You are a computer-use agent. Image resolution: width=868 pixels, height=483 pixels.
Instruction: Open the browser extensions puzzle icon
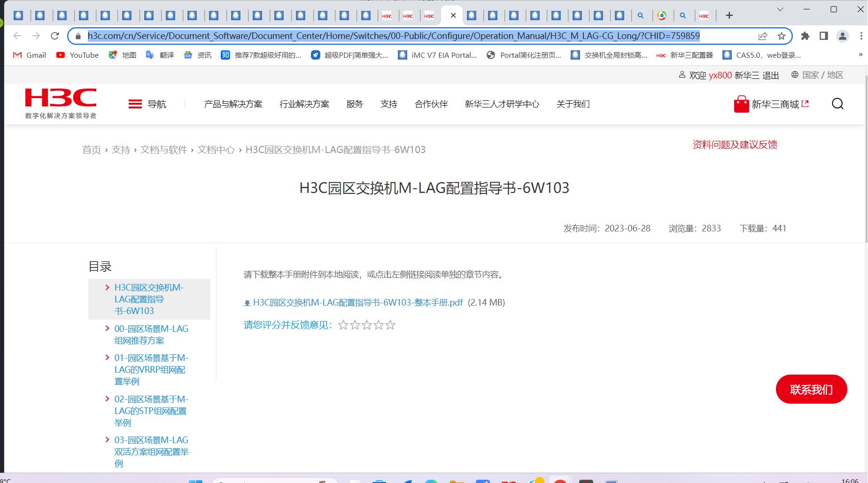tap(805, 36)
